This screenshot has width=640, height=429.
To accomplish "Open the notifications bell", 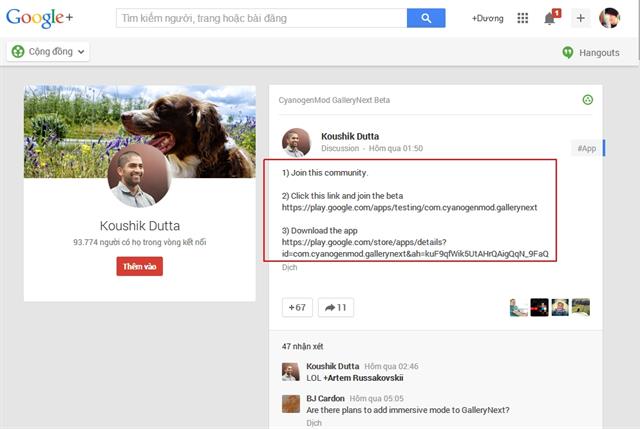I will coord(550,18).
